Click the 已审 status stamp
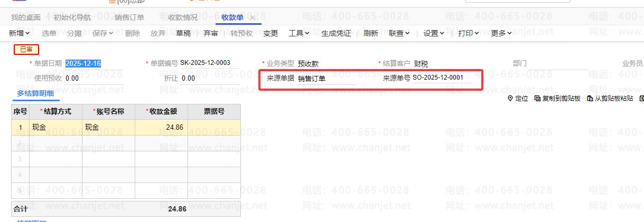 pyautogui.click(x=26, y=50)
